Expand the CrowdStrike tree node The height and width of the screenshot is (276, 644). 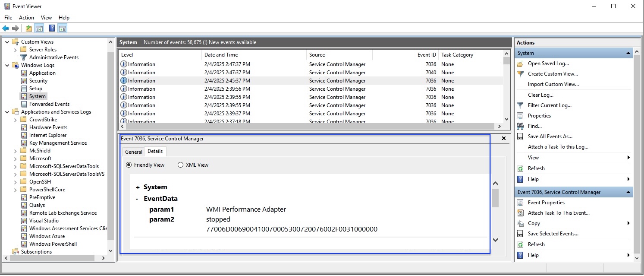click(16, 120)
